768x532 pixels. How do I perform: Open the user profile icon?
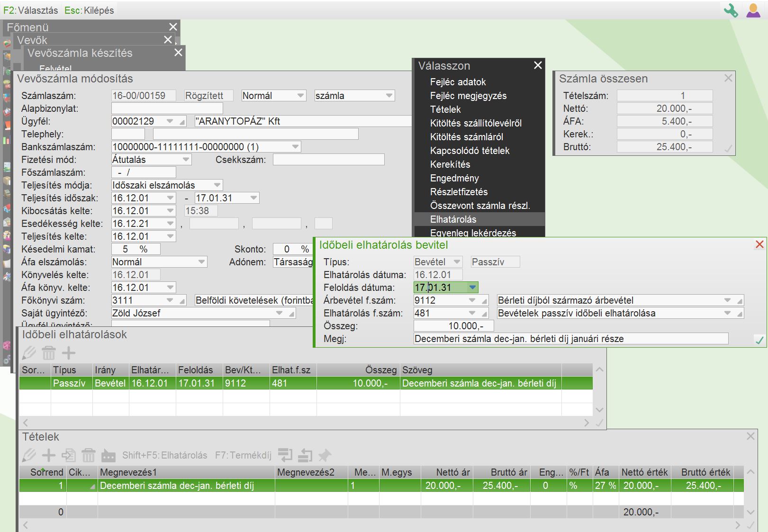click(753, 10)
